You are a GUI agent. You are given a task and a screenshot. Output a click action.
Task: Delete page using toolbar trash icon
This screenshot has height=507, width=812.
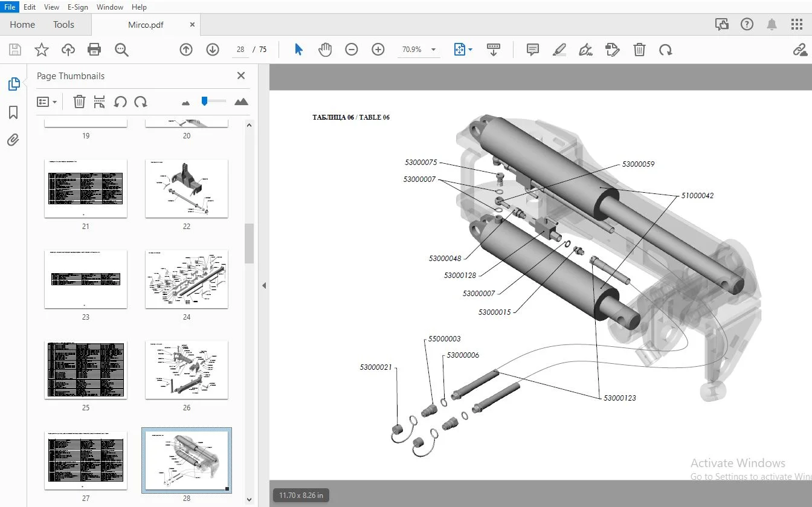[639, 50]
